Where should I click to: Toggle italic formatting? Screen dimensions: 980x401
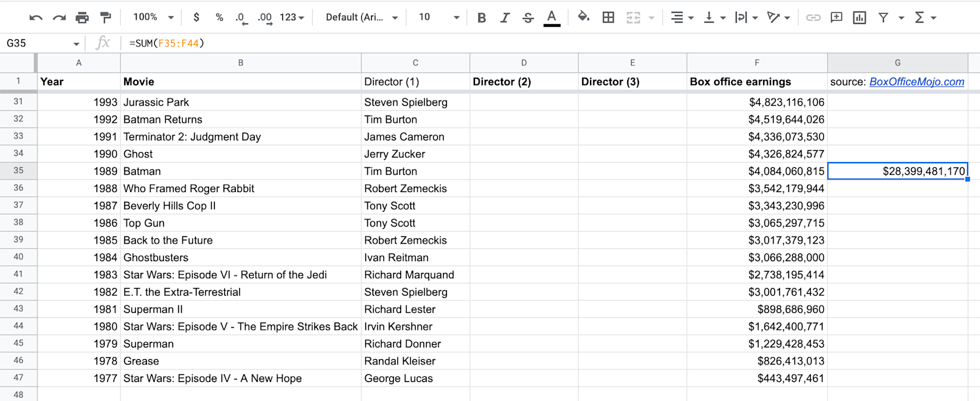[504, 18]
